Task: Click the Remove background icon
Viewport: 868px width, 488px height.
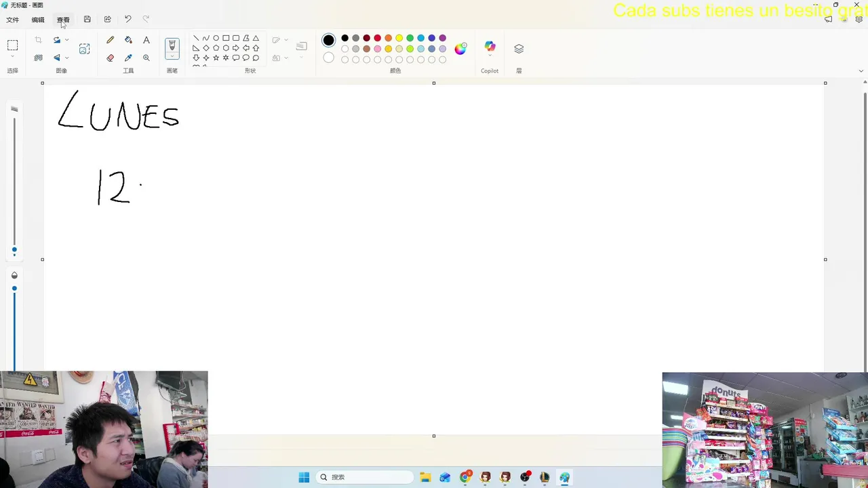Action: tap(38, 58)
